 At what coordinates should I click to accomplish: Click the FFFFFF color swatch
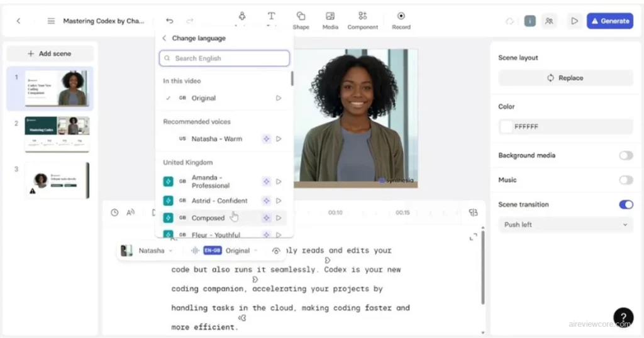point(506,127)
